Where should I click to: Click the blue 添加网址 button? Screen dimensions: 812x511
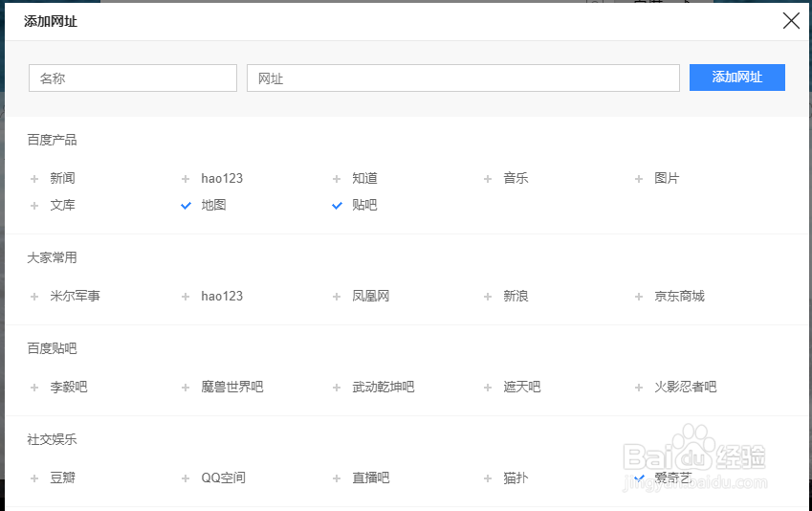click(736, 78)
